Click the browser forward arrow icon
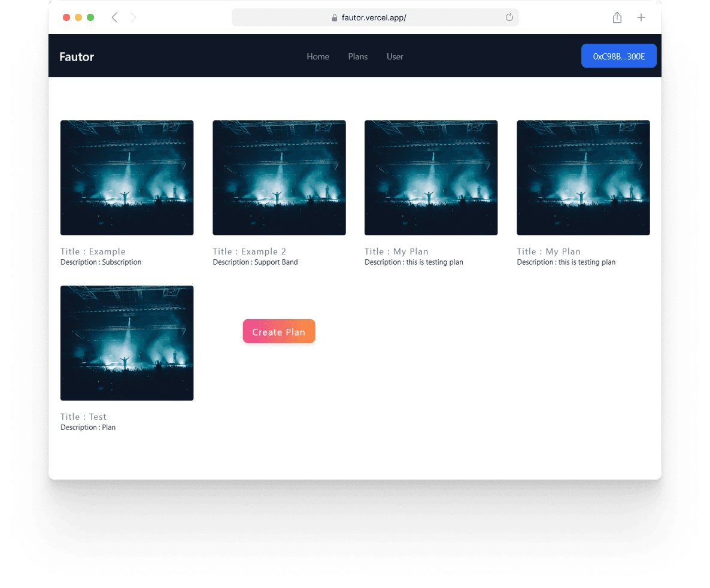Image resolution: width=710 pixels, height=588 pixels. pos(133,17)
